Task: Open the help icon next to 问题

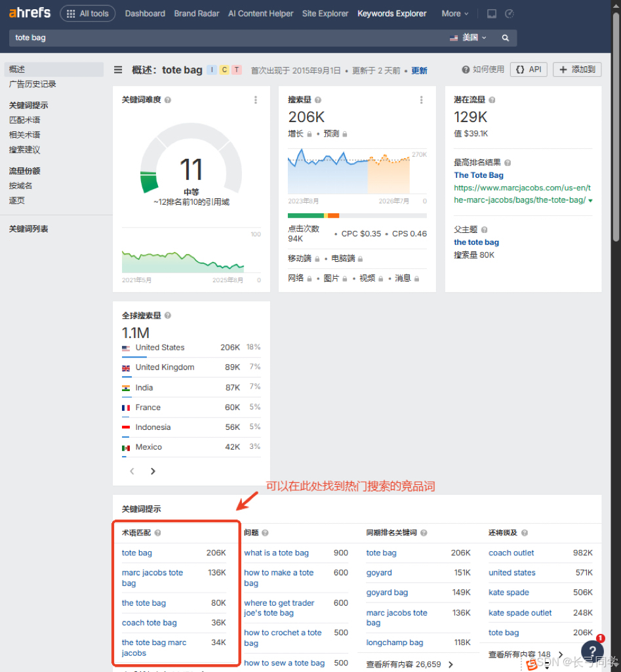Action: tap(265, 533)
